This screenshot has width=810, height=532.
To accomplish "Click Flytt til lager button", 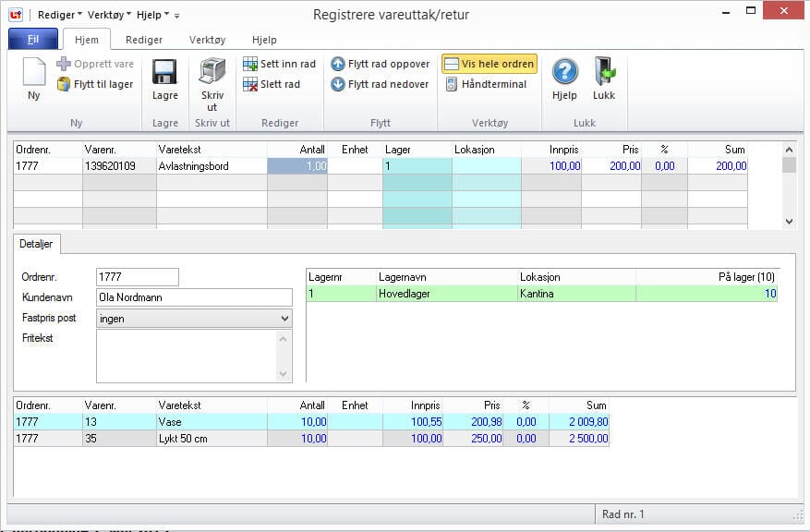I will click(x=95, y=84).
